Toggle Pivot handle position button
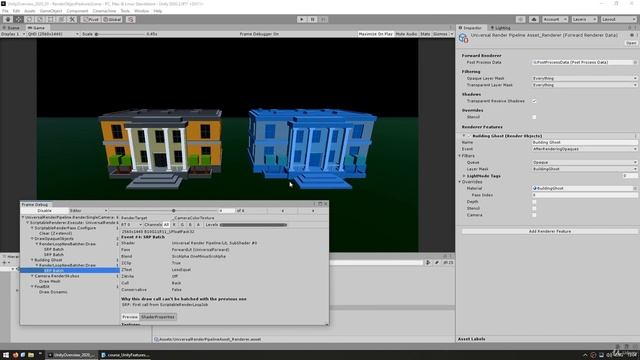This screenshot has width=640, height=360. [x=91, y=19]
